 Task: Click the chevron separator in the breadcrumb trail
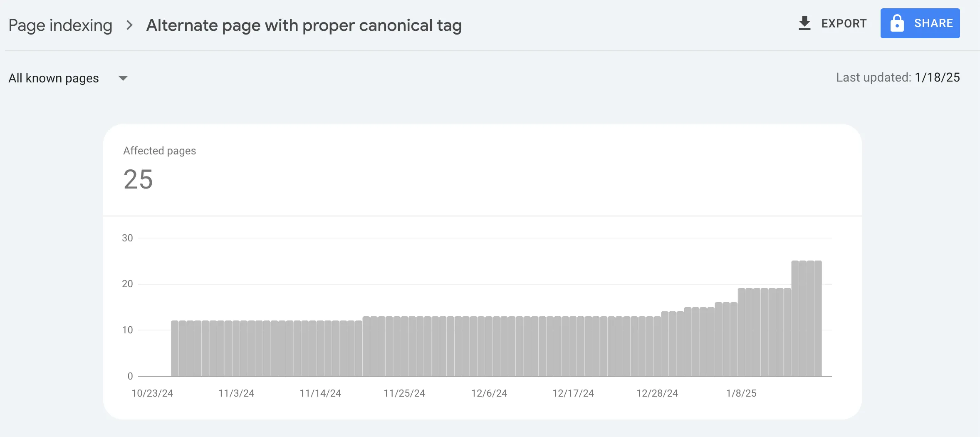130,25
